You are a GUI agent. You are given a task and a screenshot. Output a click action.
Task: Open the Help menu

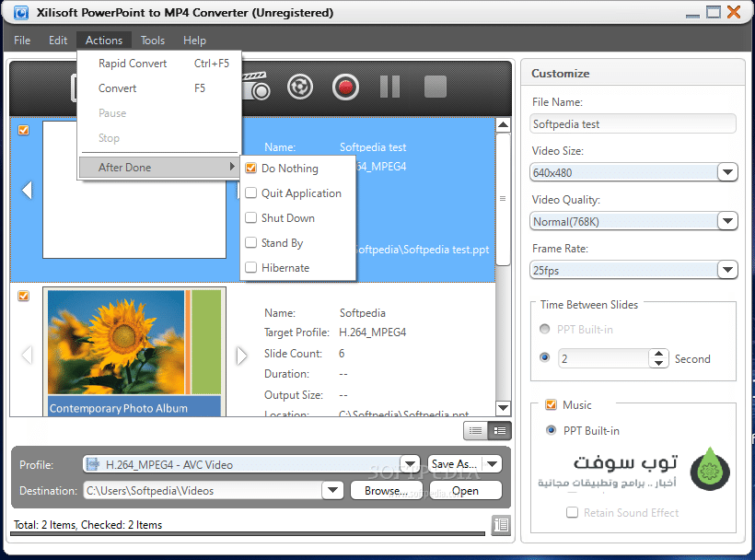click(x=194, y=41)
